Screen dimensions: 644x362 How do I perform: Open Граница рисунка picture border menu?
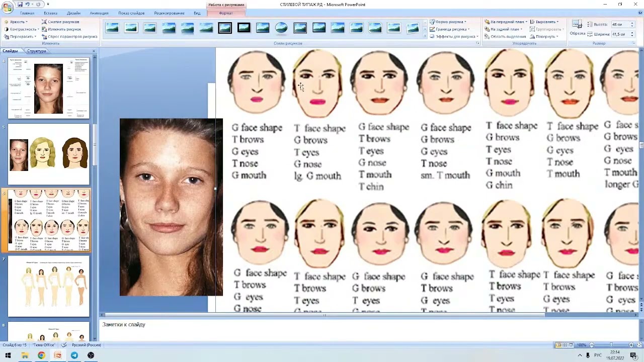click(x=449, y=29)
